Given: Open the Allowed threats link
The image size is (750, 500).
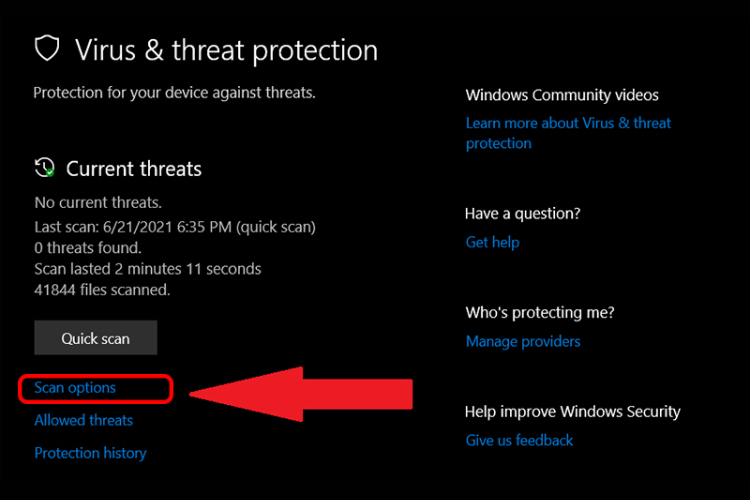Looking at the screenshot, I should pyautogui.click(x=83, y=420).
